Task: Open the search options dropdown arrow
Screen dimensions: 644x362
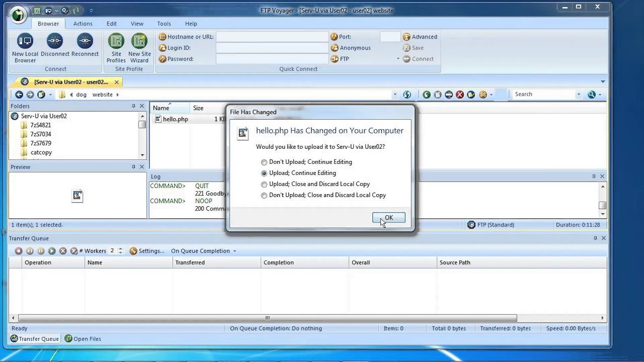Action: [x=600, y=95]
